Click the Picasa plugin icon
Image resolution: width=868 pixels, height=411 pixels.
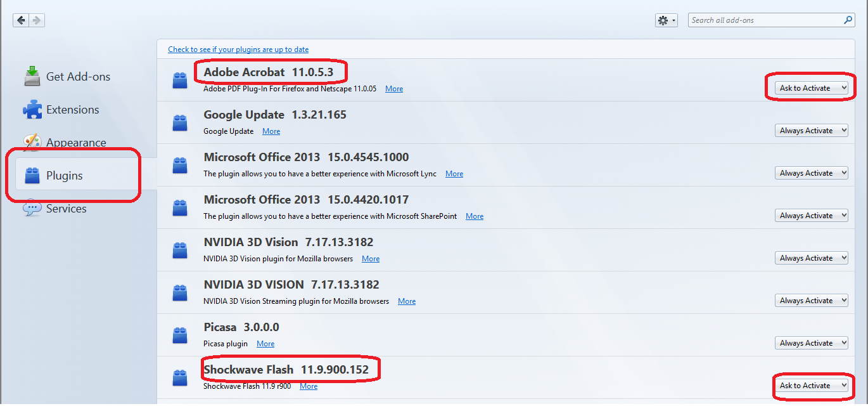(180, 335)
